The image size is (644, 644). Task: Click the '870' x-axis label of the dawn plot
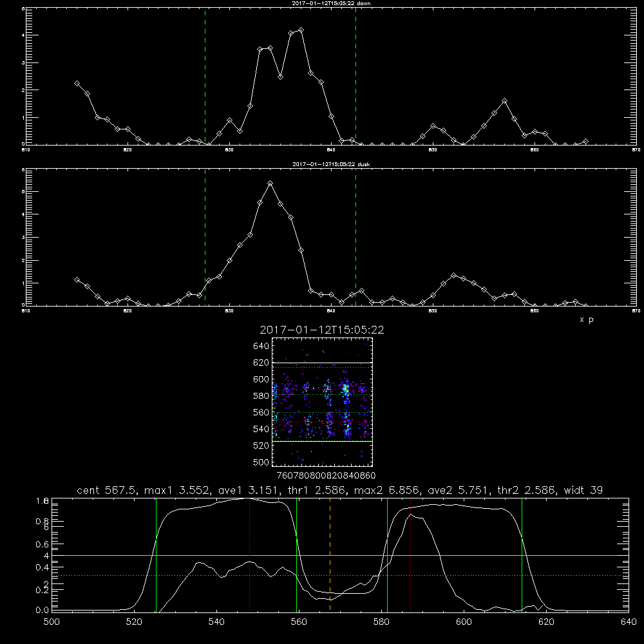pos(636,150)
